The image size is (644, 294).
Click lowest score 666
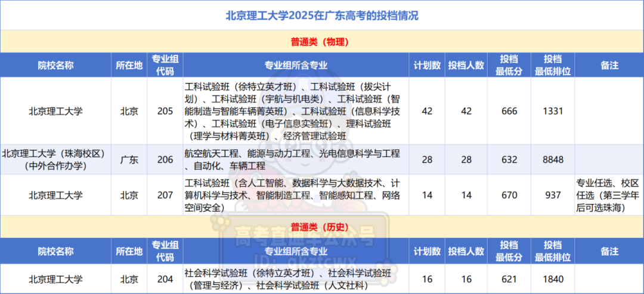[x=509, y=112]
